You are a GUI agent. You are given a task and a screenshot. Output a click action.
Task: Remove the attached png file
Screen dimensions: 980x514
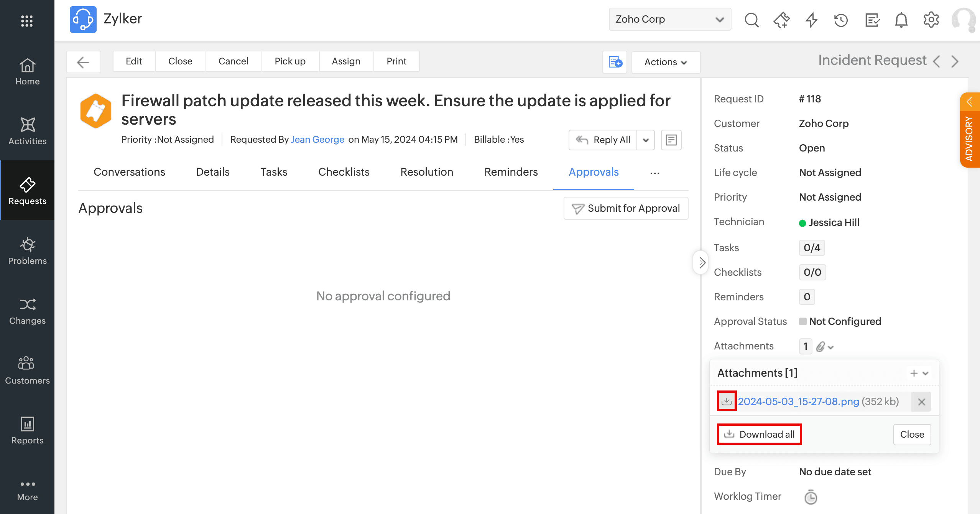(921, 402)
